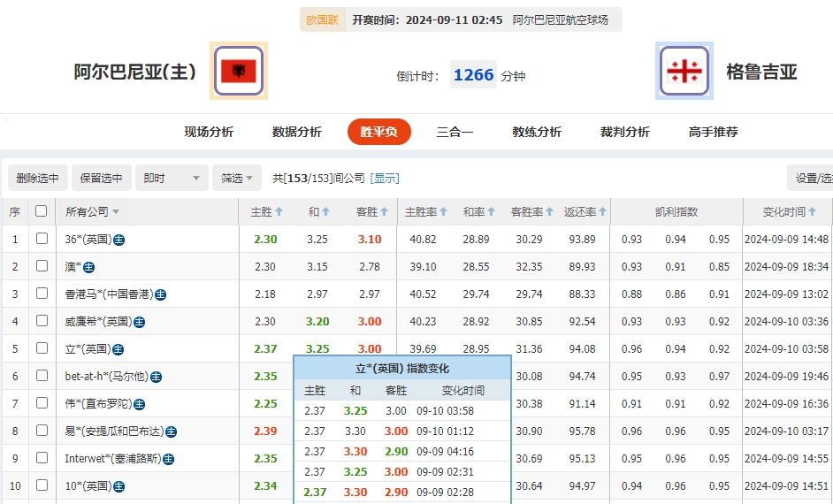Click the 删除选中 button

click(x=37, y=178)
